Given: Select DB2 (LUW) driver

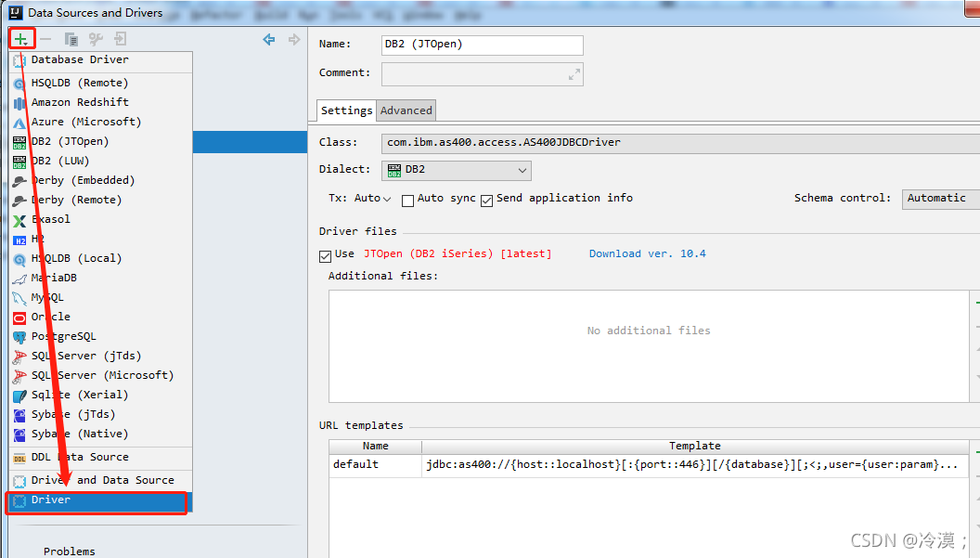Looking at the screenshot, I should click(x=100, y=161).
